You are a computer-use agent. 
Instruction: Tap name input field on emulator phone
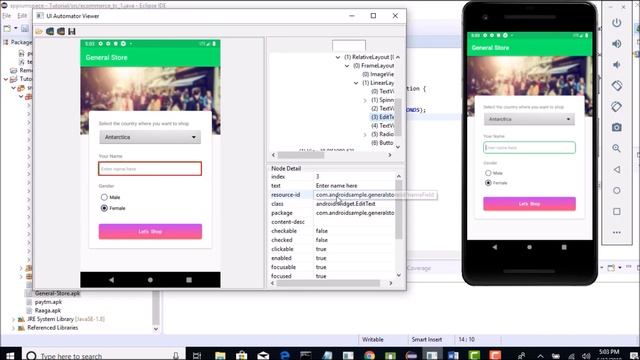click(529, 147)
